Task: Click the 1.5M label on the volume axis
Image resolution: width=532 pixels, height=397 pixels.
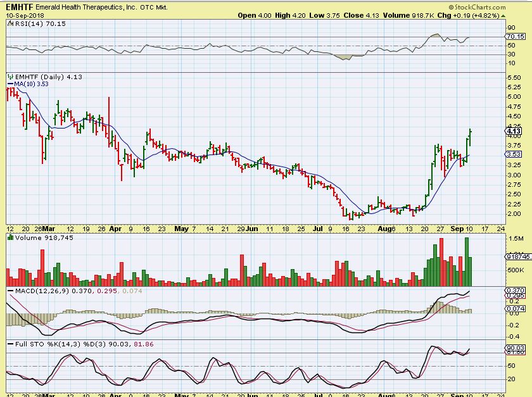Action: click(x=516, y=239)
